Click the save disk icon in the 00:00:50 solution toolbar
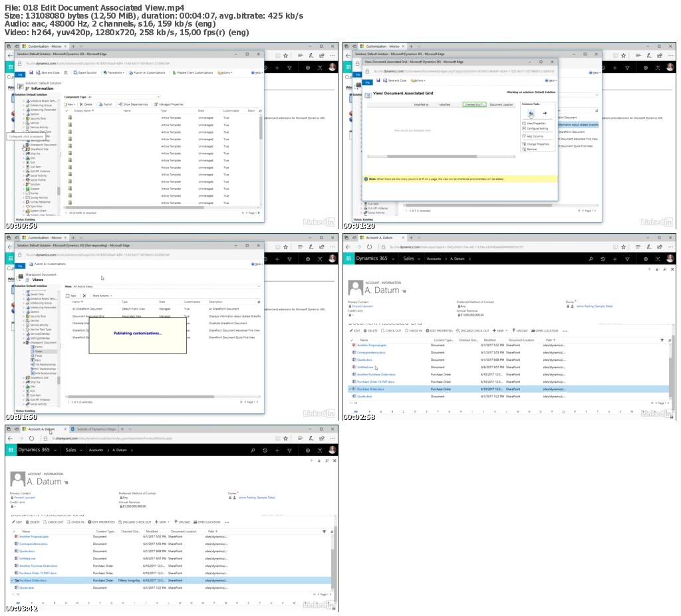Image resolution: width=681 pixels, height=616 pixels. [31, 72]
